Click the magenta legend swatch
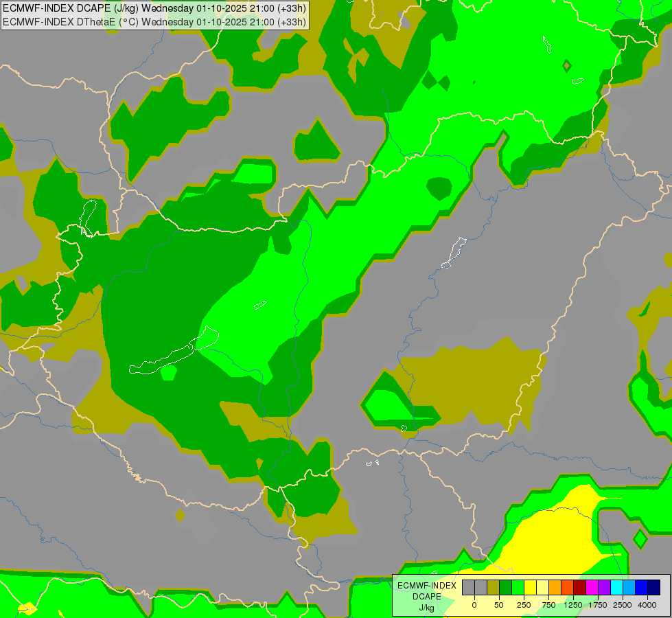Viewport: 672px width, 618px height. (x=592, y=587)
